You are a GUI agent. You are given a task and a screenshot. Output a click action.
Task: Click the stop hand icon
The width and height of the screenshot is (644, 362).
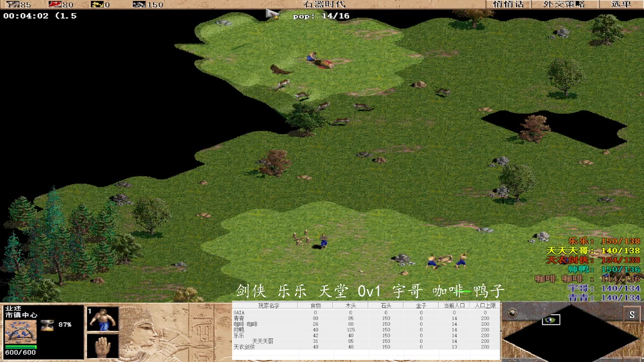pos(103,345)
